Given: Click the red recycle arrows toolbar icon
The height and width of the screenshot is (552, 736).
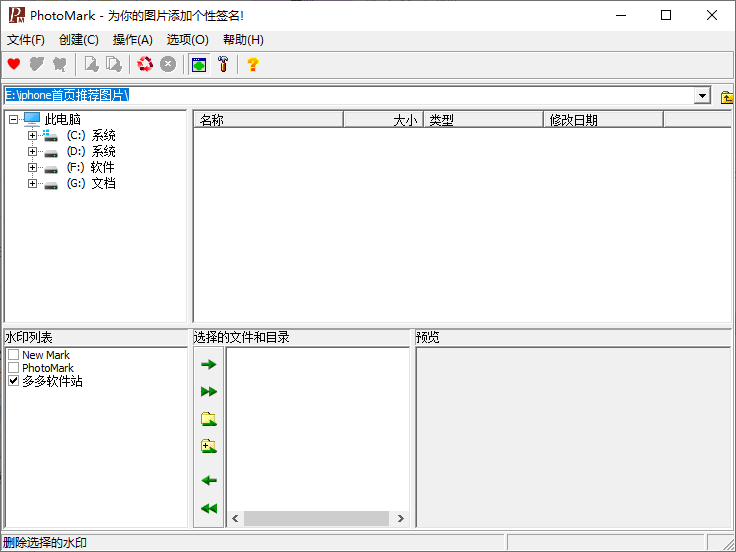Looking at the screenshot, I should [x=145, y=64].
